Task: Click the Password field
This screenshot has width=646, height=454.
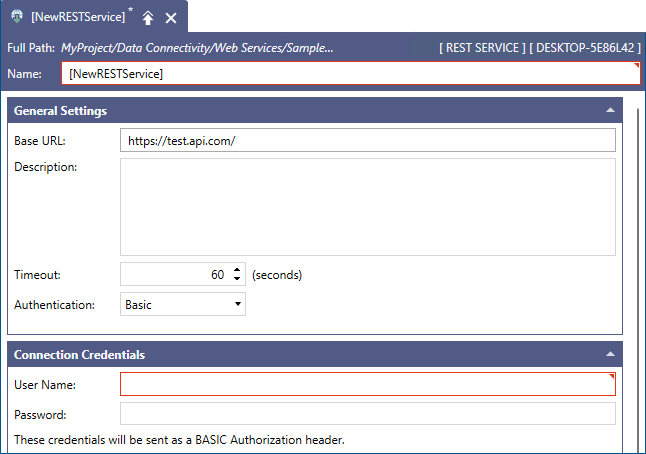Action: pos(368,414)
